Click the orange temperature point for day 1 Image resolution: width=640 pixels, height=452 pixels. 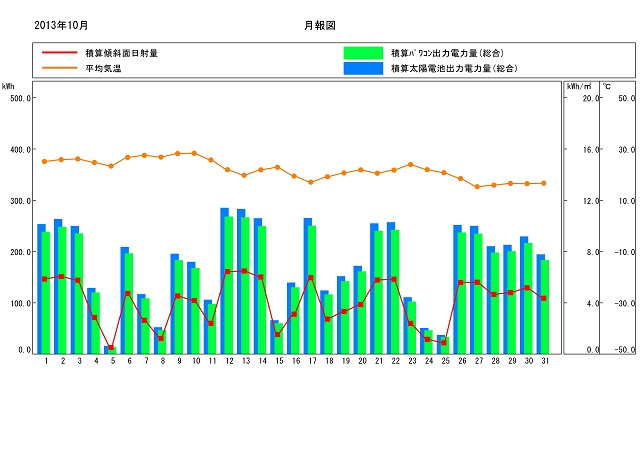pyautogui.click(x=44, y=162)
